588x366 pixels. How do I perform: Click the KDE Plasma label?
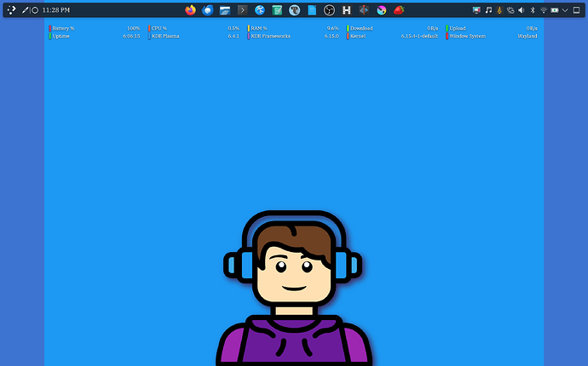coord(165,37)
